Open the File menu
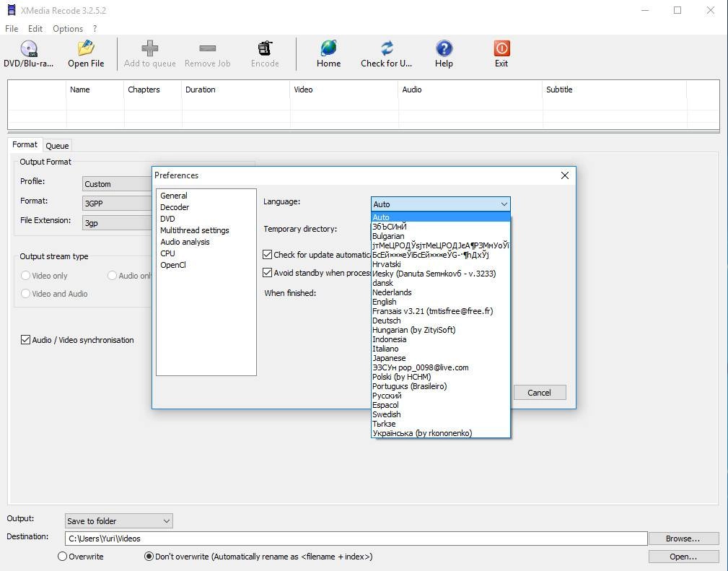 [12, 28]
